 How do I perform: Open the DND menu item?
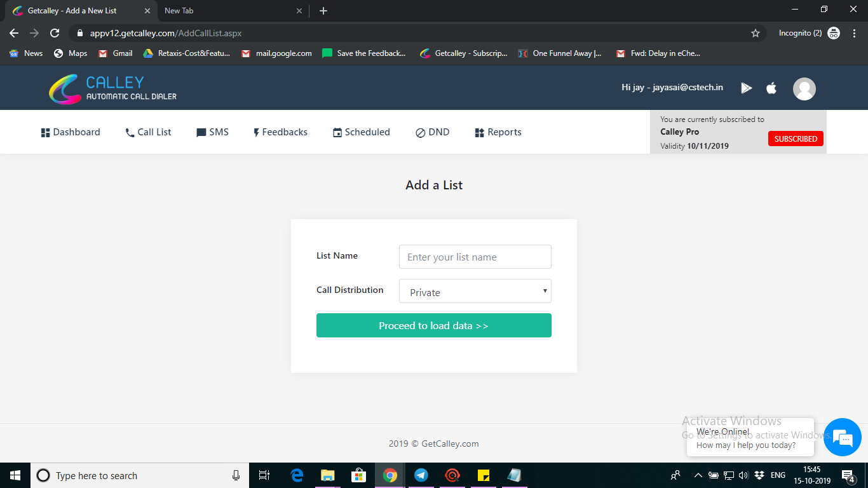[x=433, y=132]
